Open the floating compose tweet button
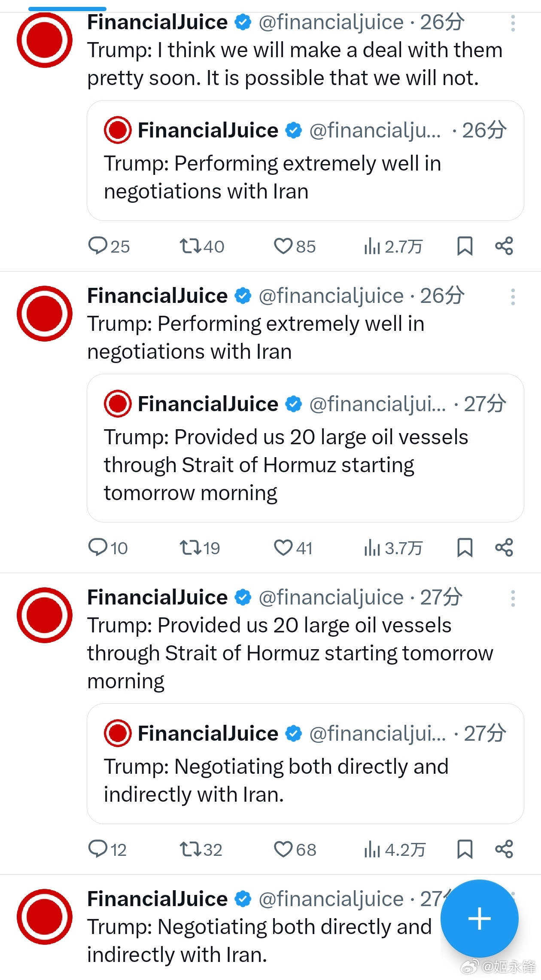The height and width of the screenshot is (980, 541). 479,919
